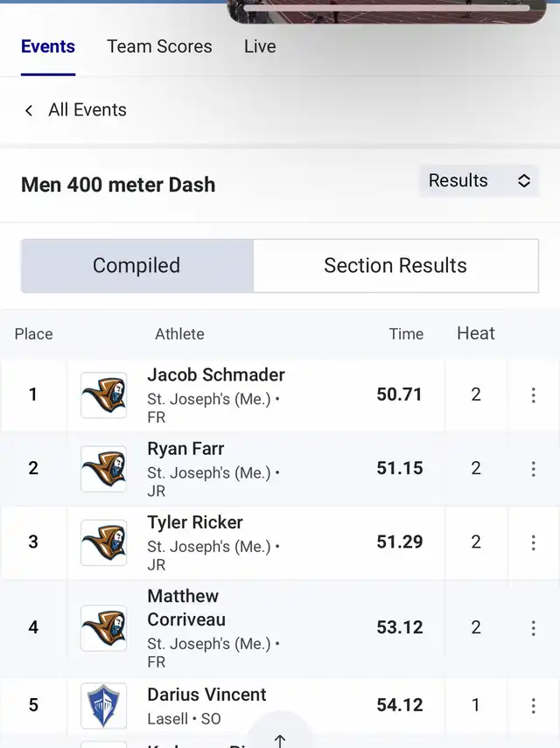Open three-dot menu for Ryan Farr
Image resolution: width=560 pixels, height=748 pixels.
tap(533, 469)
